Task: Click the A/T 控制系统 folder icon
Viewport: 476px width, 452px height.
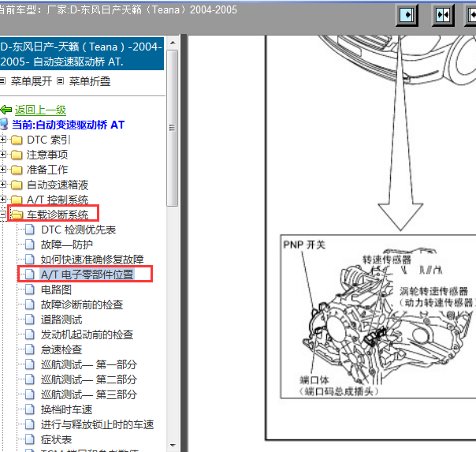Action: point(17,200)
